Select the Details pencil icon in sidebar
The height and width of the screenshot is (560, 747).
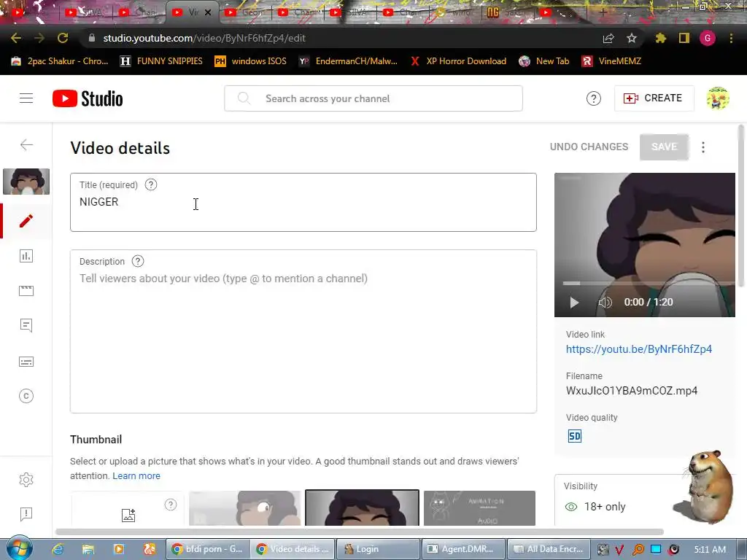(x=26, y=221)
